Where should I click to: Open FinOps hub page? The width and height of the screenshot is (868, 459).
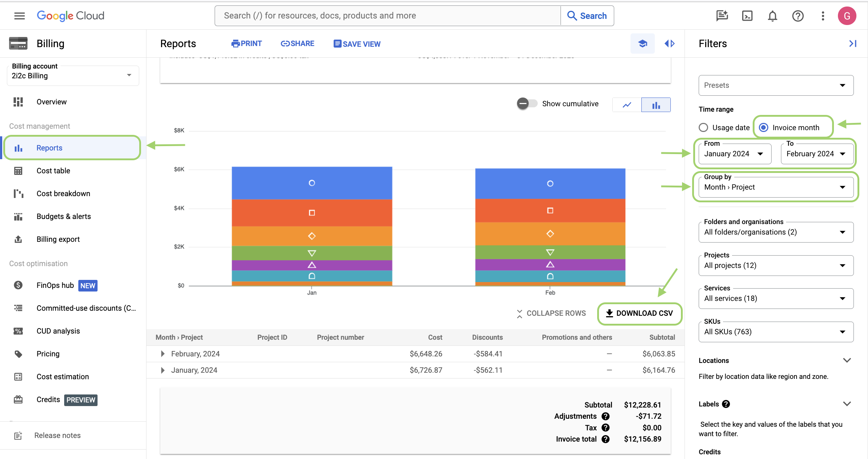click(x=55, y=285)
